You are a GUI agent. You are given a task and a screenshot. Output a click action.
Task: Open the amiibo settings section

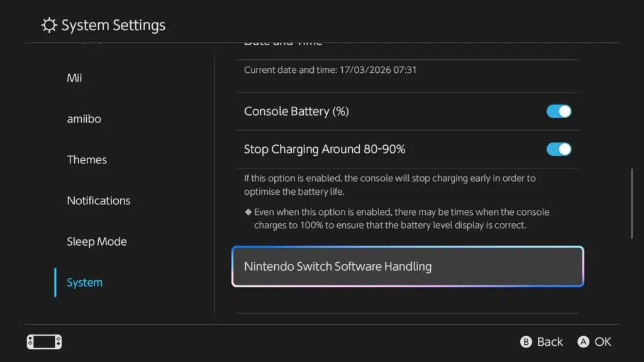pyautogui.click(x=84, y=118)
